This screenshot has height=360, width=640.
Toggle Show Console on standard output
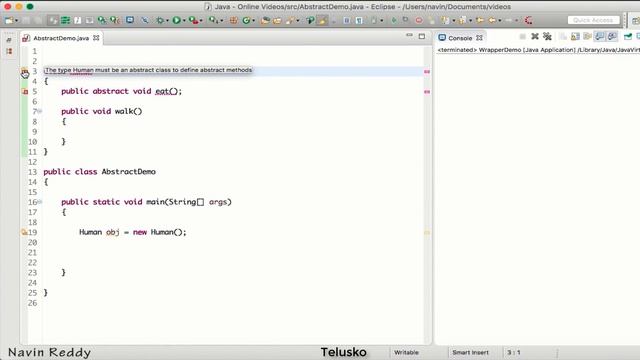600,37
